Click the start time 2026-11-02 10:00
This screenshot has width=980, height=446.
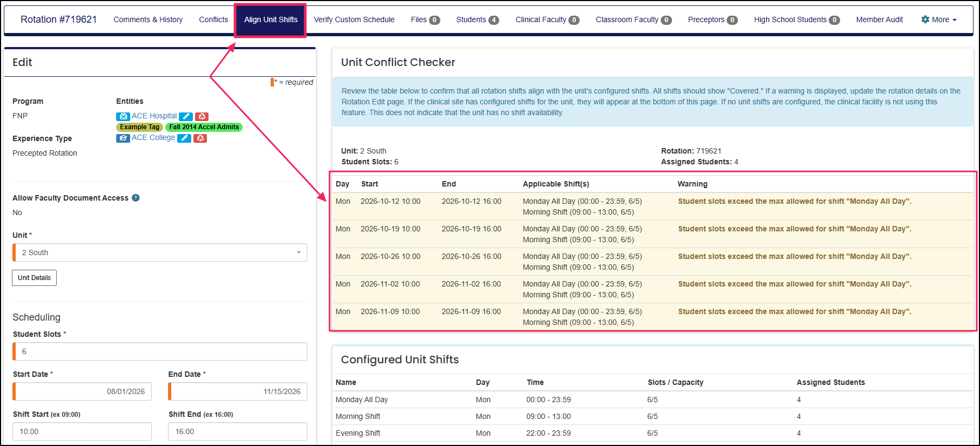click(390, 284)
